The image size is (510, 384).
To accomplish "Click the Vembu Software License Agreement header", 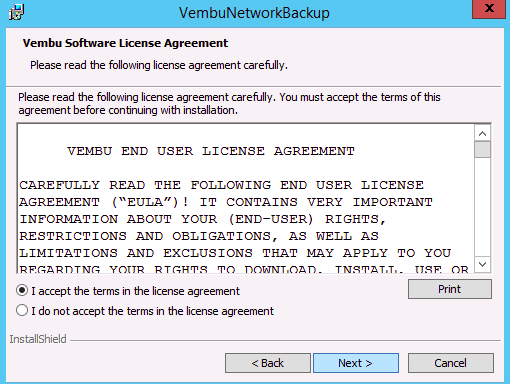I will click(x=125, y=43).
